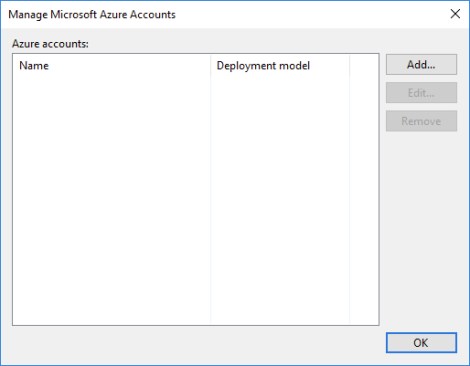Image resolution: width=470 pixels, height=366 pixels.
Task: Click the Add... button
Action: click(x=421, y=65)
